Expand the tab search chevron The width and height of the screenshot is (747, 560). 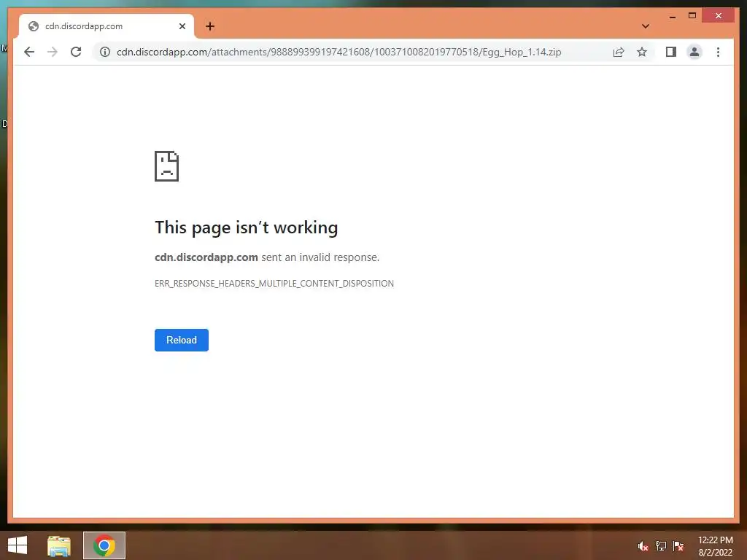645,26
